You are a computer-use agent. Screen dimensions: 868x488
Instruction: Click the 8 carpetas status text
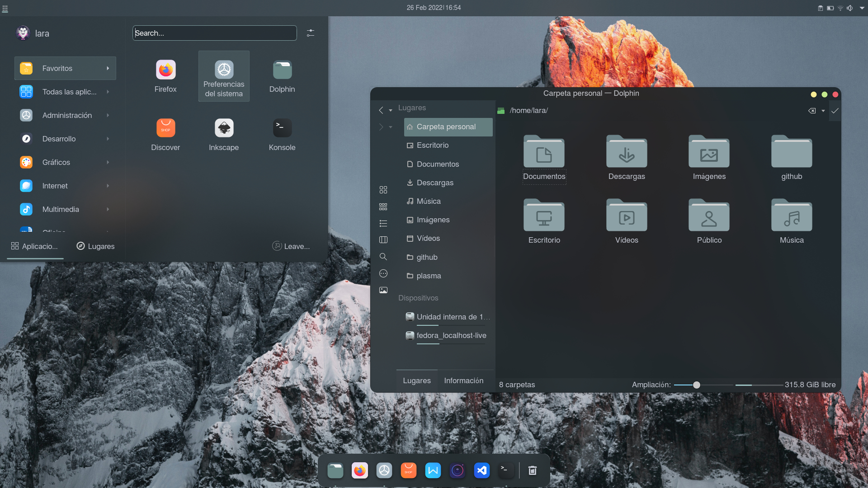(517, 385)
